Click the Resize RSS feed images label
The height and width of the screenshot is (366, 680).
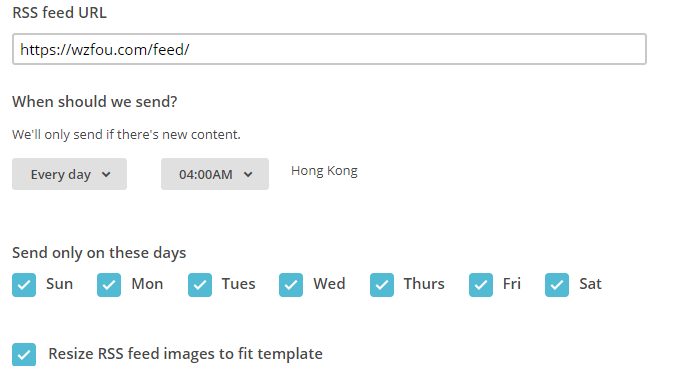[x=186, y=354]
